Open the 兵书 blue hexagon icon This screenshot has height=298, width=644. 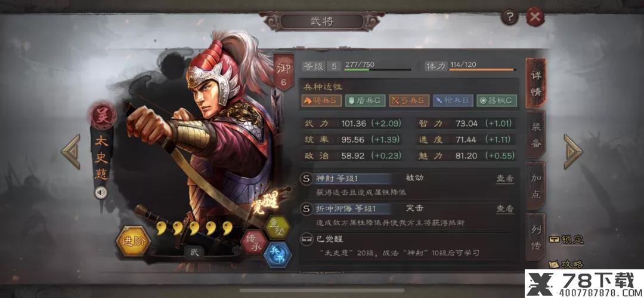[x=277, y=254]
